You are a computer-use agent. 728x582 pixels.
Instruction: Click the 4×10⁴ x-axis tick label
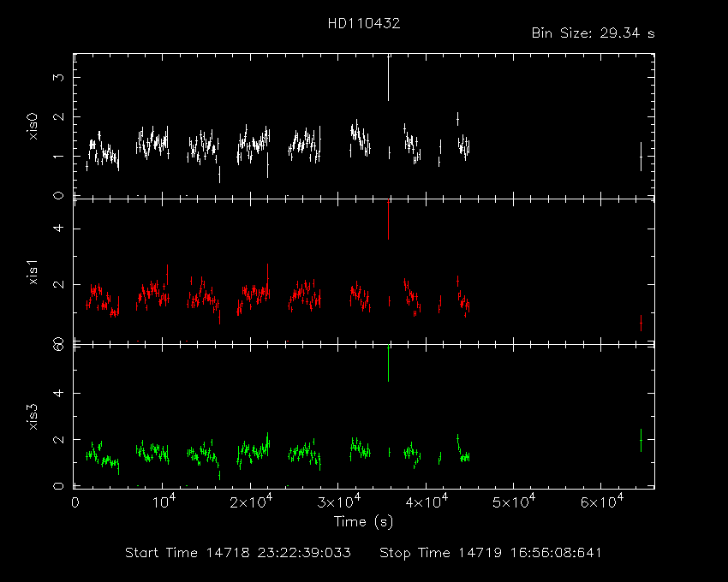click(427, 502)
